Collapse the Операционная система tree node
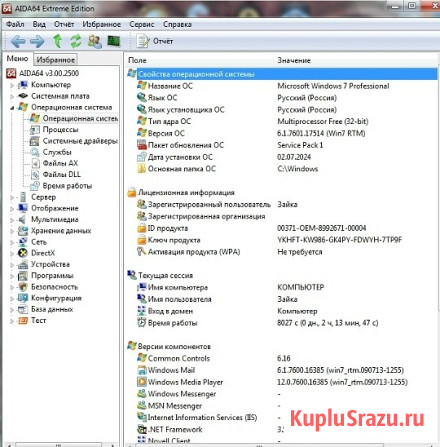440x447 pixels. coord(12,108)
